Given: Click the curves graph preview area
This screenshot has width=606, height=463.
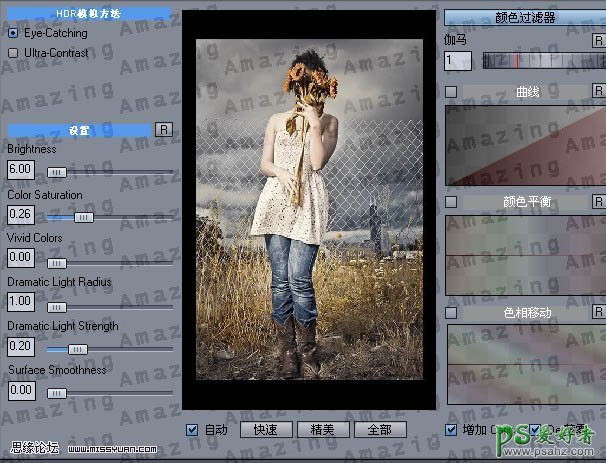Looking at the screenshot, I should click(x=524, y=145).
